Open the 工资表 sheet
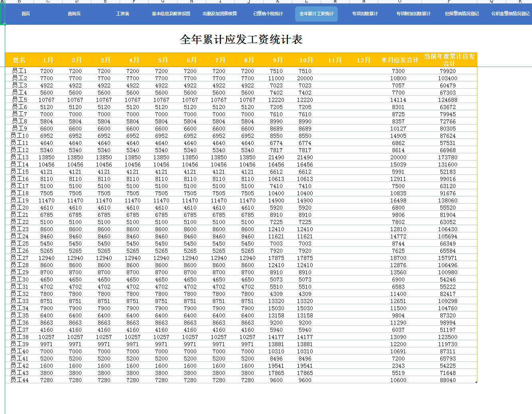The width and height of the screenshot is (532, 414). click(122, 14)
